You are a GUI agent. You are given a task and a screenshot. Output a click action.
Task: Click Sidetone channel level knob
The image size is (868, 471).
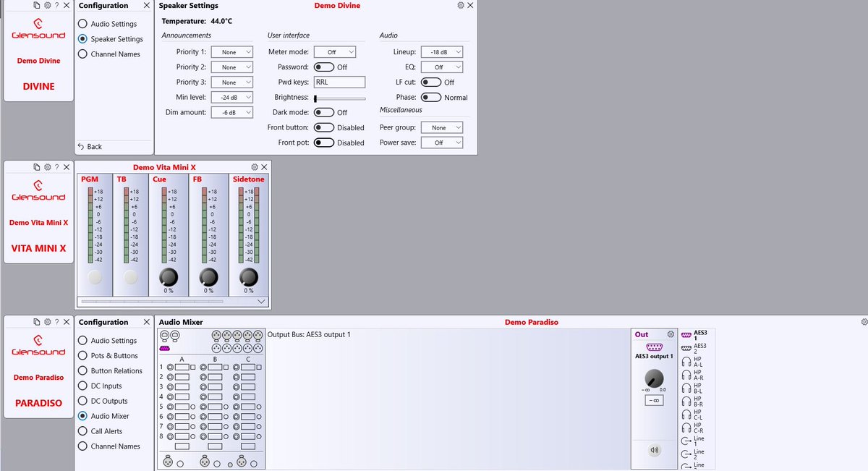tap(248, 276)
